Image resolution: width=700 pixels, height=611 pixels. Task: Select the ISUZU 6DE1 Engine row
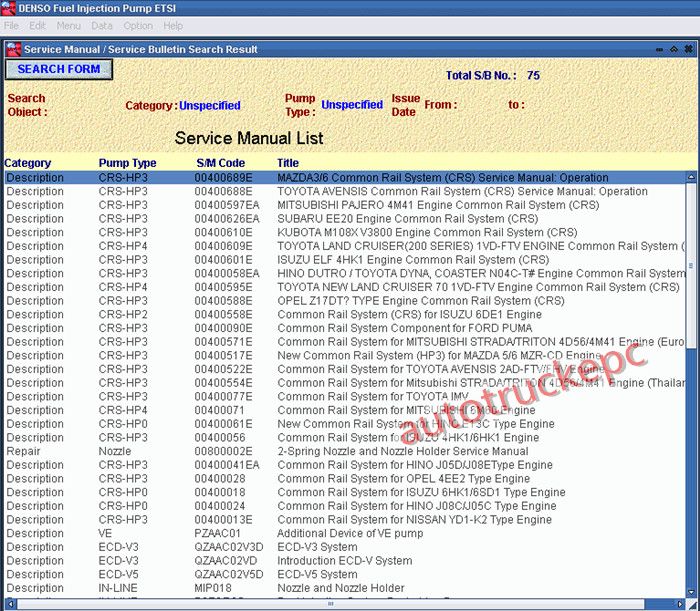(x=345, y=315)
